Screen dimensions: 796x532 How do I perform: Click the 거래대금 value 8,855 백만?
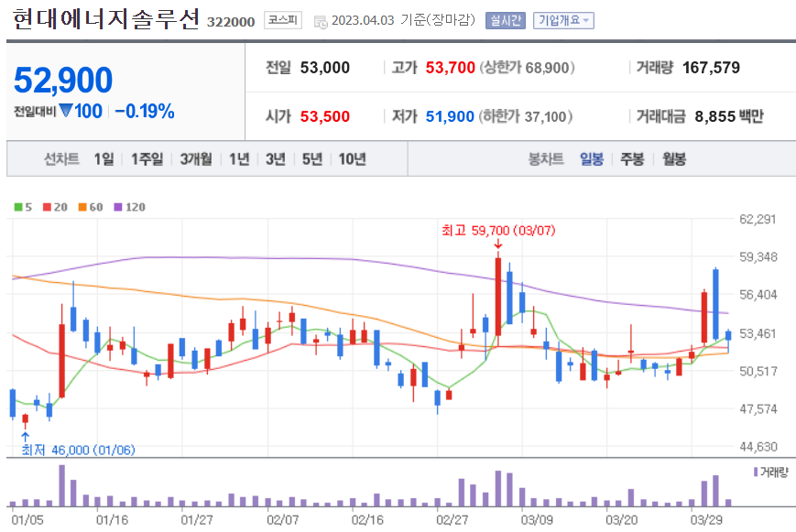tap(729, 117)
